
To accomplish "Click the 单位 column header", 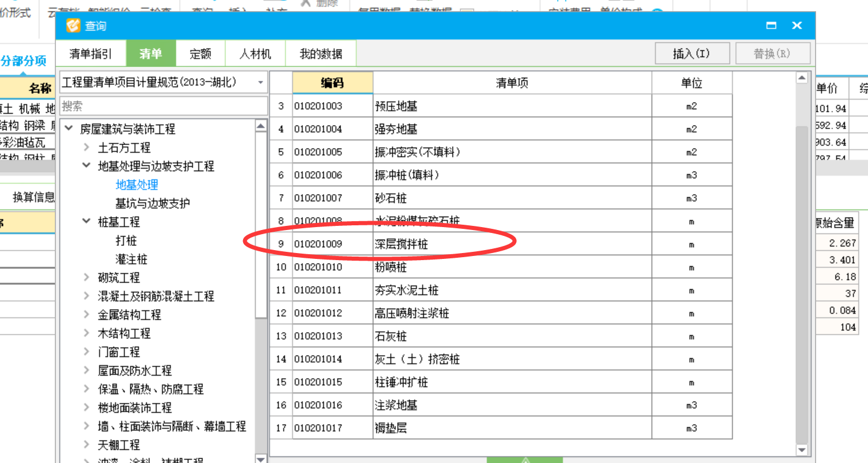I will coord(692,83).
